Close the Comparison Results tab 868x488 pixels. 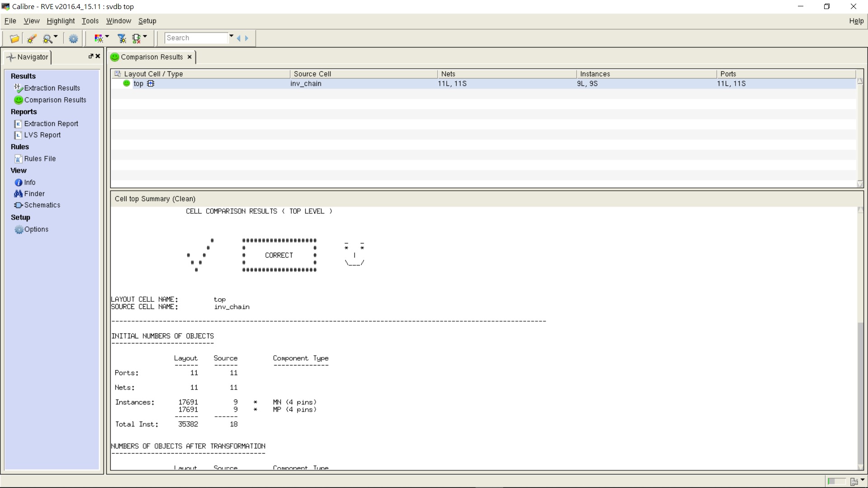pyautogui.click(x=189, y=57)
